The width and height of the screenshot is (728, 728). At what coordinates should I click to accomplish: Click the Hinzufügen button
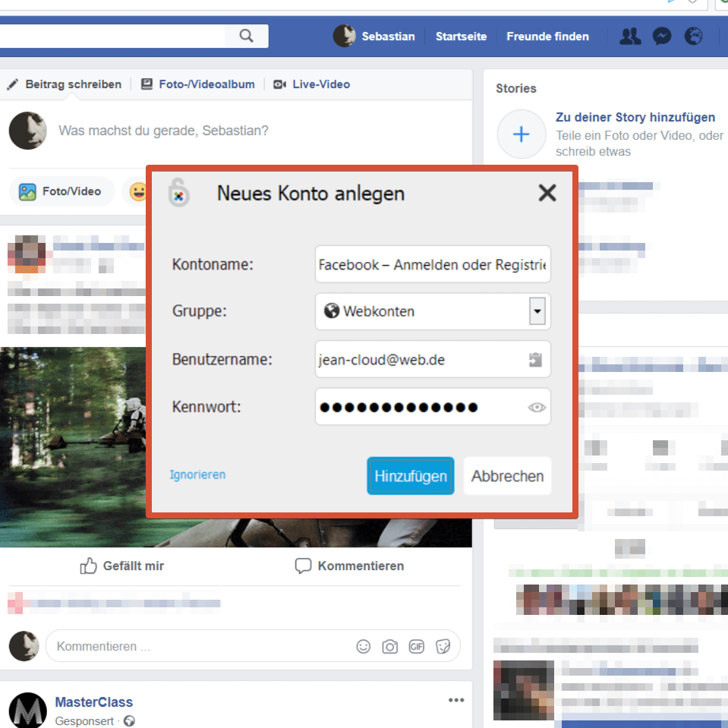[411, 476]
